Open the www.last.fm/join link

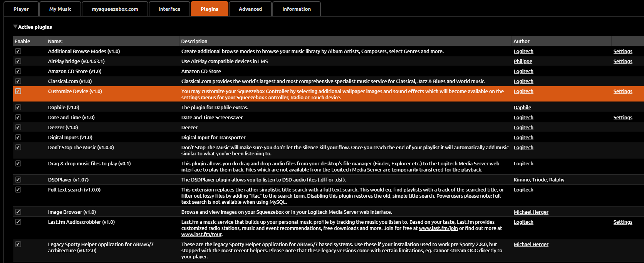coord(438,228)
